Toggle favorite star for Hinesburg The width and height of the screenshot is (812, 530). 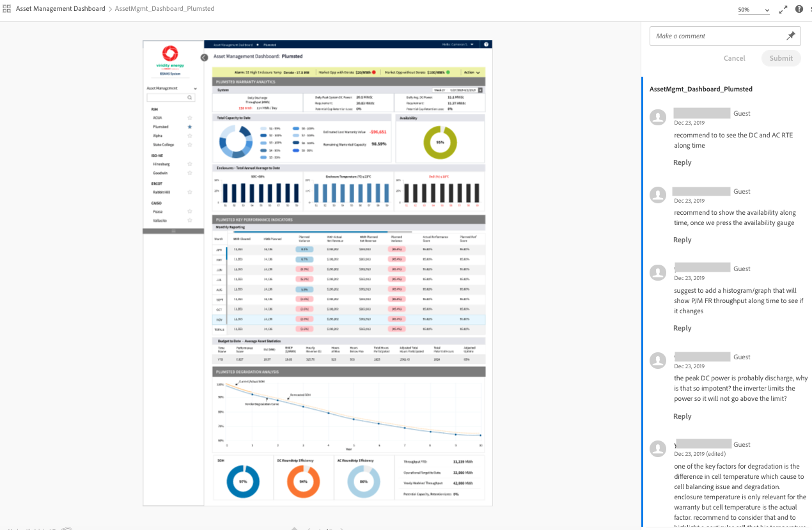(190, 164)
